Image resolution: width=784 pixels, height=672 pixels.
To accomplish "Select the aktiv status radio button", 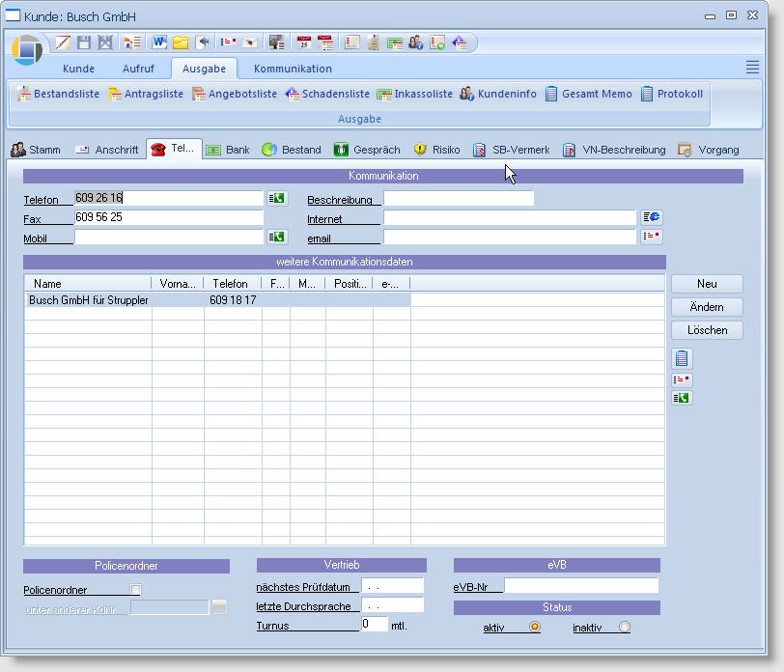I will click(535, 627).
